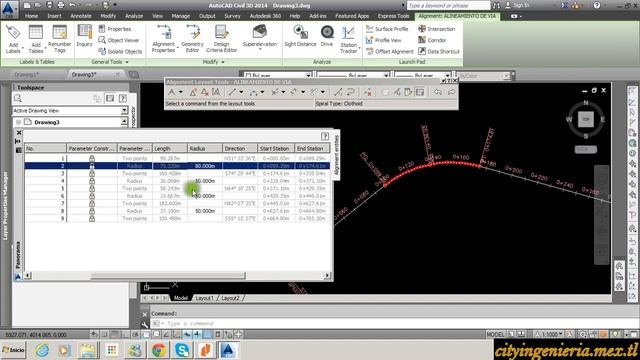640x360 pixels.
Task: Open alignment Properties from General Tools
Action: pos(115,29)
